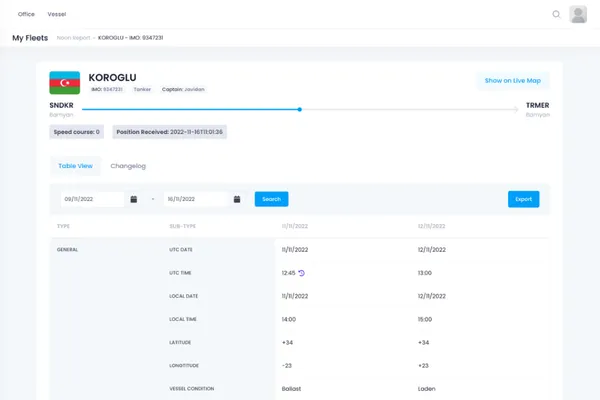Open the Office menu
Screen dimensions: 600x400
26,14
